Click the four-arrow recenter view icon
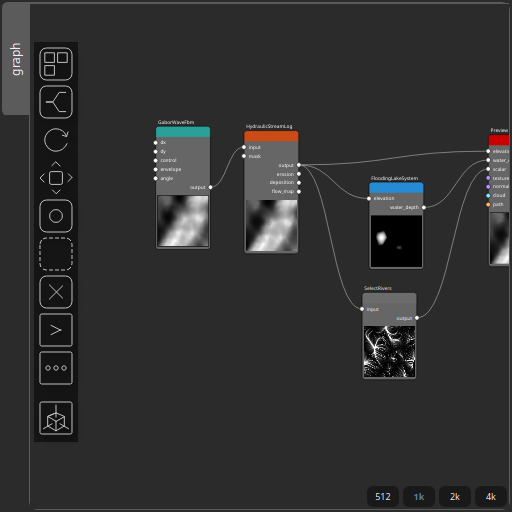Screen dimensions: 512x512 click(56, 178)
